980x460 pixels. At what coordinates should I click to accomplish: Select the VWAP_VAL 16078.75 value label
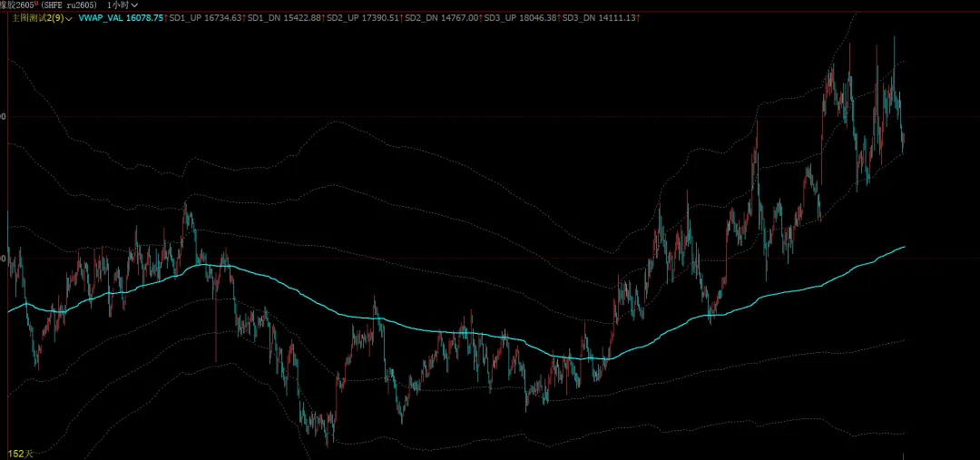(x=121, y=19)
